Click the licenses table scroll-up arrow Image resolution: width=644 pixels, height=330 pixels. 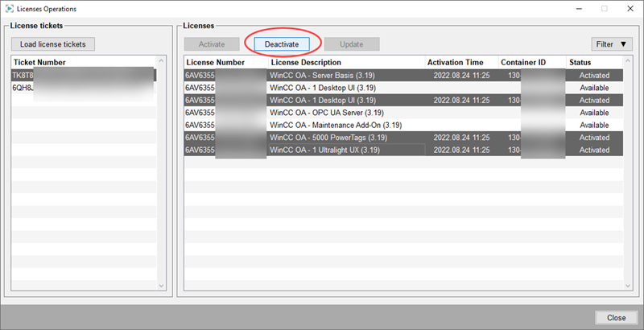628,60
